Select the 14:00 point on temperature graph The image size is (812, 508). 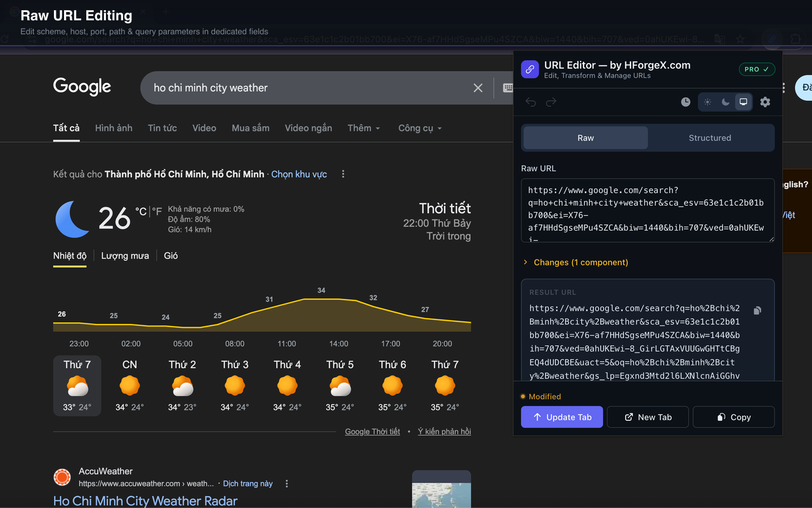point(338,298)
